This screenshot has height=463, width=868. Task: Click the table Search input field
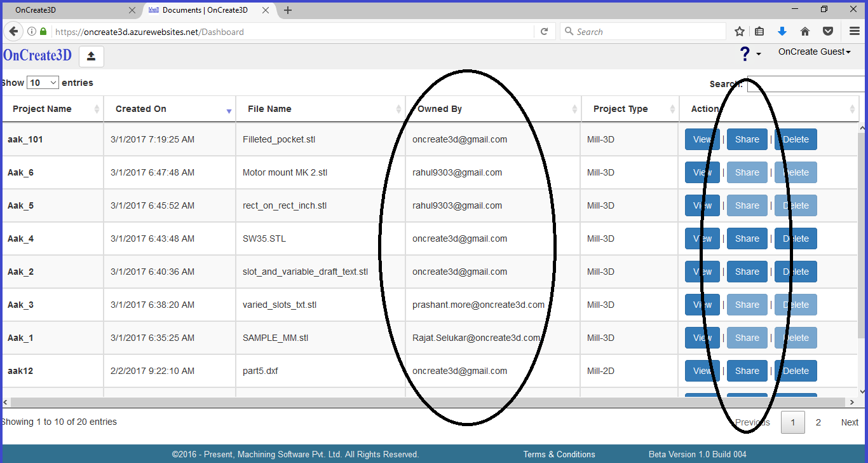point(806,84)
